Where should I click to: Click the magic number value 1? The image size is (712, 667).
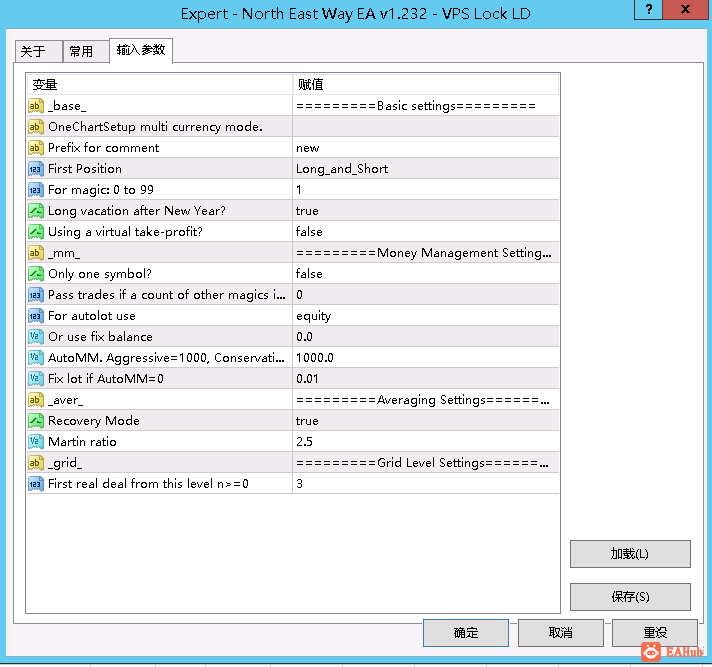pyautogui.click(x=425, y=190)
